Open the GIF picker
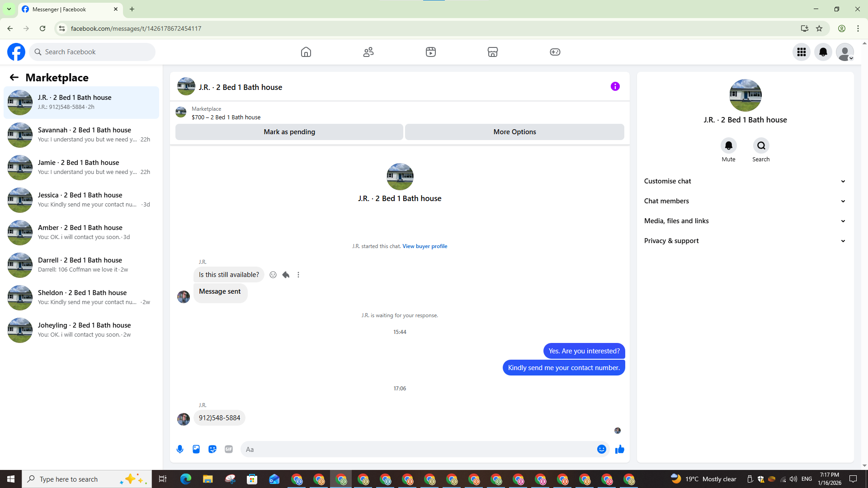Image resolution: width=868 pixels, height=488 pixels. coord(229,449)
